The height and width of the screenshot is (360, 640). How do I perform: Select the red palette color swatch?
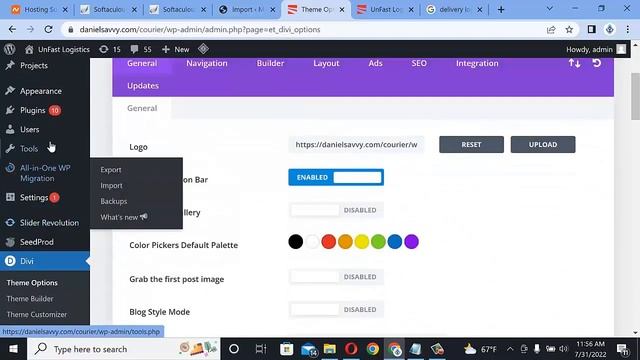point(329,242)
